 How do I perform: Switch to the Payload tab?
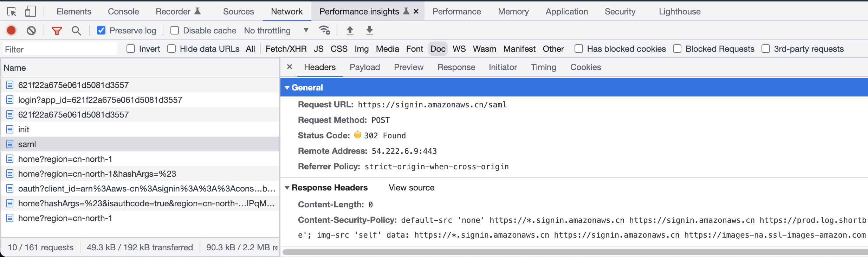tap(364, 67)
